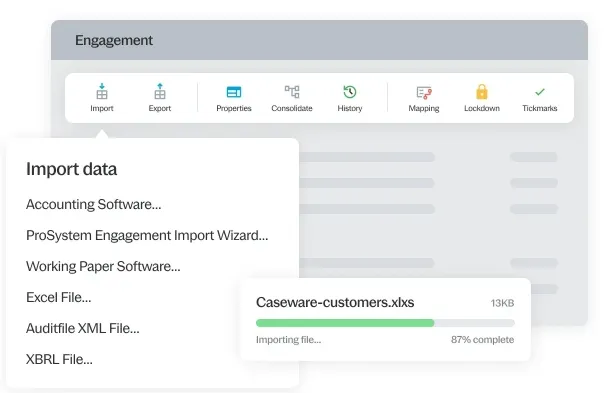Click the Caseware-customers.xlxs file name
The width and height of the screenshot is (604, 393).
[335, 302]
